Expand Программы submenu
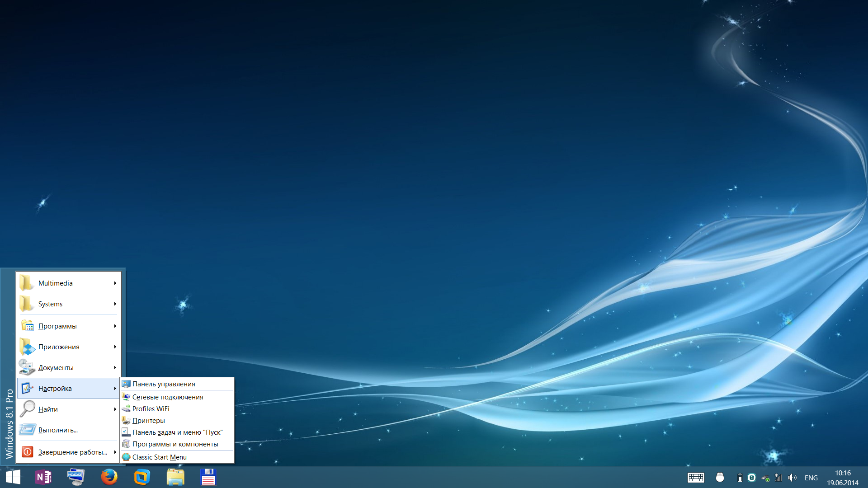 coord(67,325)
